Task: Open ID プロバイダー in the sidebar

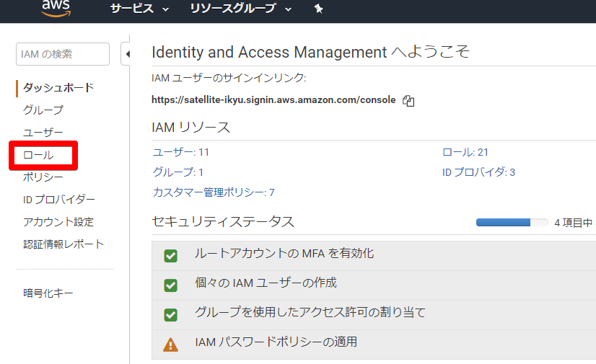Action: (59, 199)
